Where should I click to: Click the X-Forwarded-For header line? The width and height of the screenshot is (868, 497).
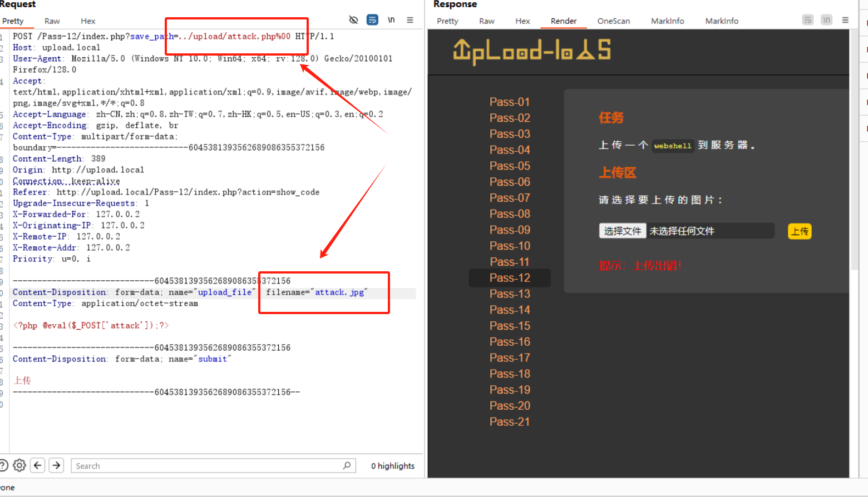pyautogui.click(x=76, y=214)
